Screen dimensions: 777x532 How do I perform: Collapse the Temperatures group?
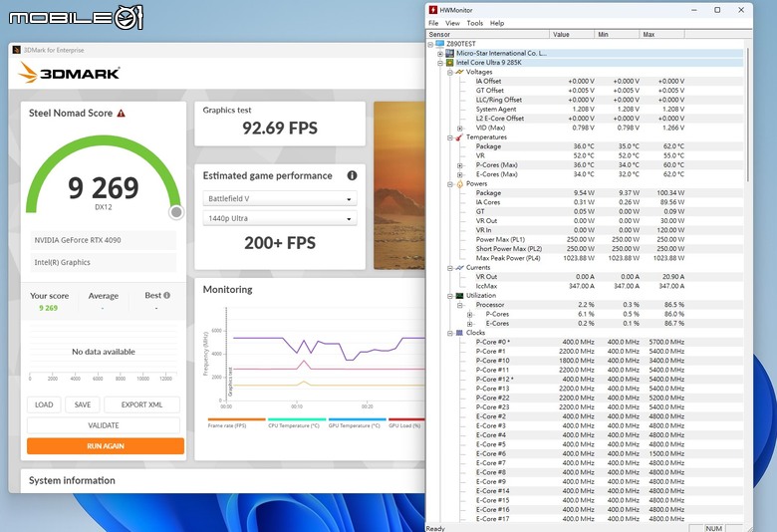(x=450, y=137)
